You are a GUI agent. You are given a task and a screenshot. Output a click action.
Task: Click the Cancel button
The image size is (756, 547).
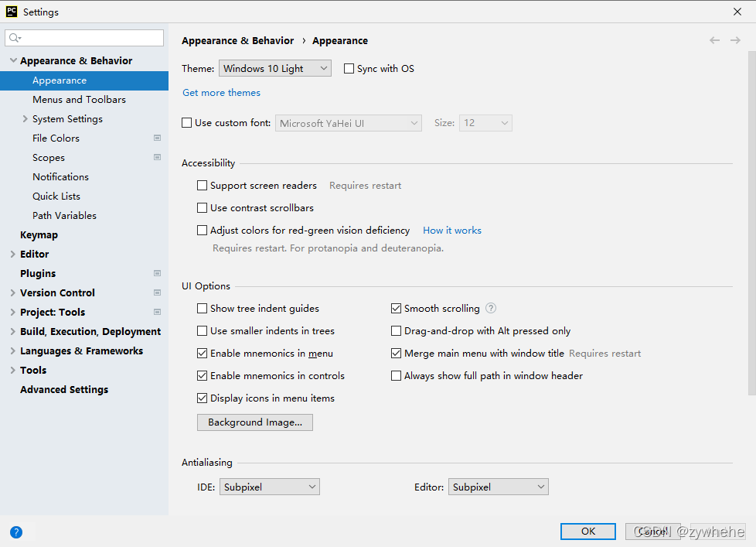(x=653, y=531)
